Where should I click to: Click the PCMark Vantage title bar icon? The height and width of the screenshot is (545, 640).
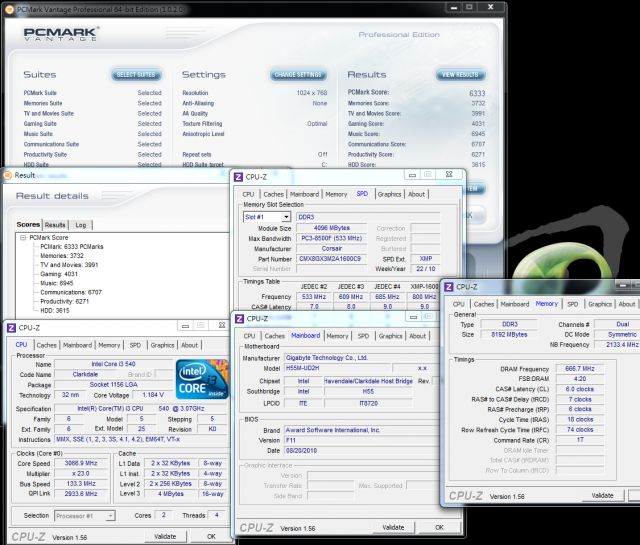[x=10, y=9]
